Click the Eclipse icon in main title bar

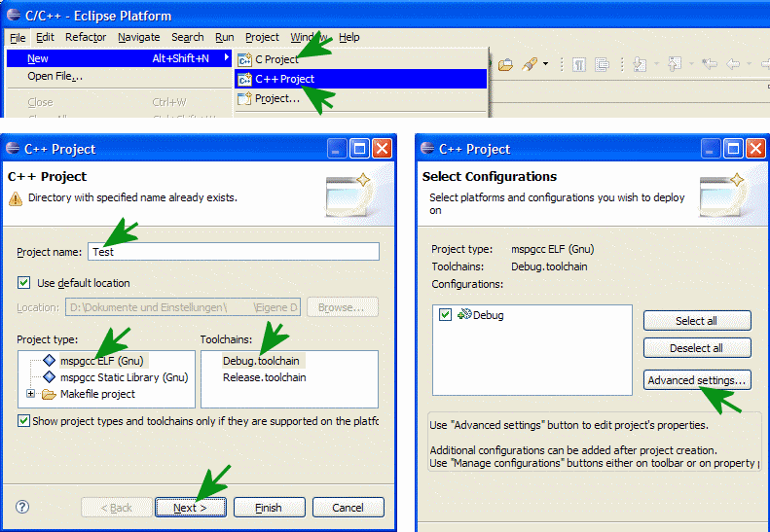(x=14, y=15)
